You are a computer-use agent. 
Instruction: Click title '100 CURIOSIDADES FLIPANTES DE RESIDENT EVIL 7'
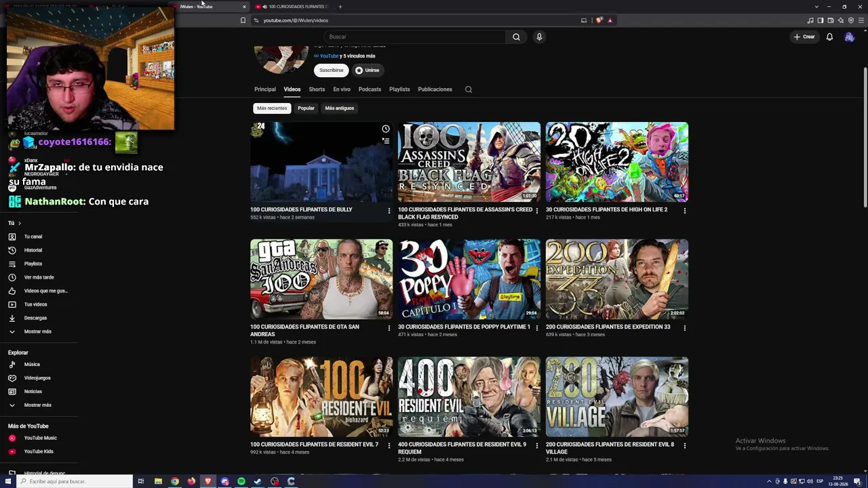(x=314, y=445)
